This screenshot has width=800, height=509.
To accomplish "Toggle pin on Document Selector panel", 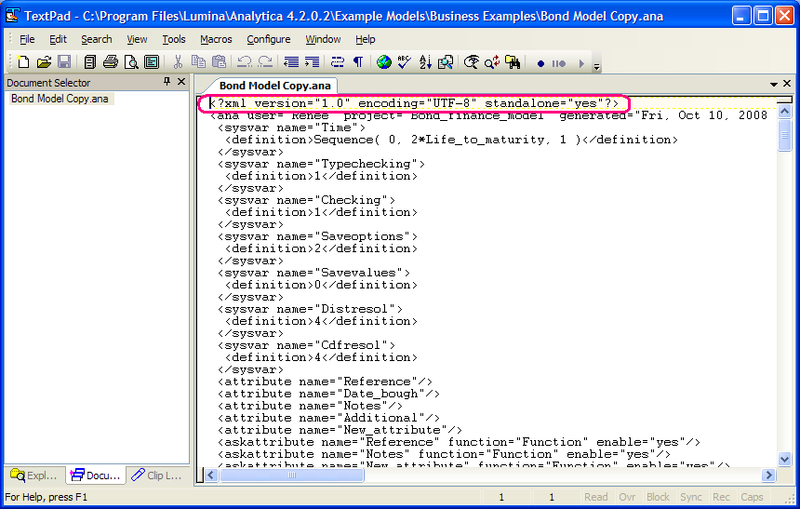I will point(167,82).
